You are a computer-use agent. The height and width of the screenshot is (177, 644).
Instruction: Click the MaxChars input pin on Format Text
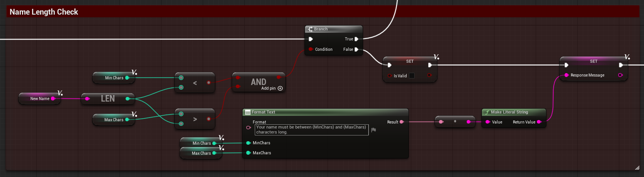tap(249, 153)
